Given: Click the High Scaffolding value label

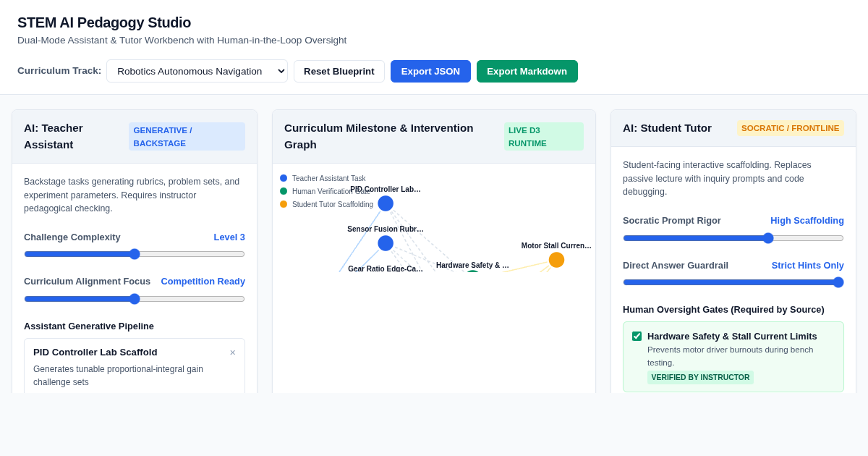Looking at the screenshot, I should (807, 220).
